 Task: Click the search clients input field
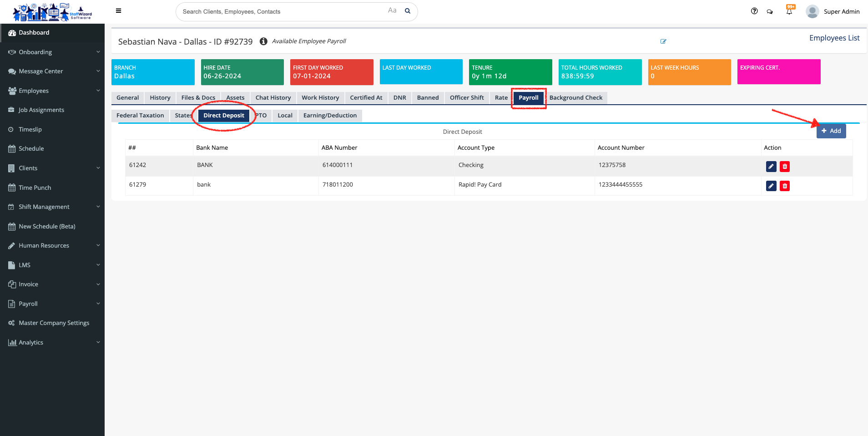pyautogui.click(x=282, y=12)
